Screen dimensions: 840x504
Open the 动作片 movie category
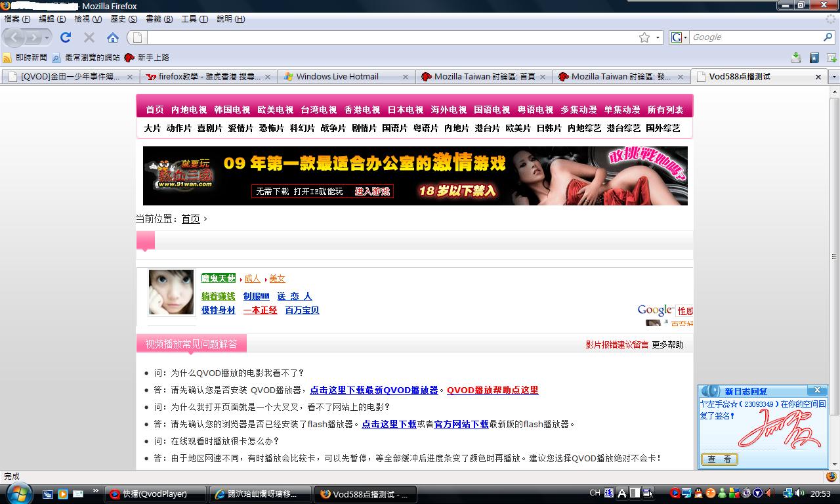[x=178, y=128]
